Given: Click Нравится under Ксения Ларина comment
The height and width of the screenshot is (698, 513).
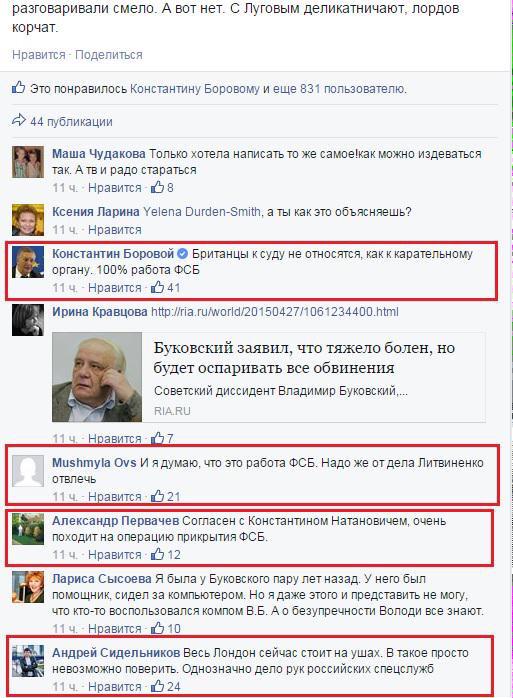Looking at the screenshot, I should tap(114, 230).
